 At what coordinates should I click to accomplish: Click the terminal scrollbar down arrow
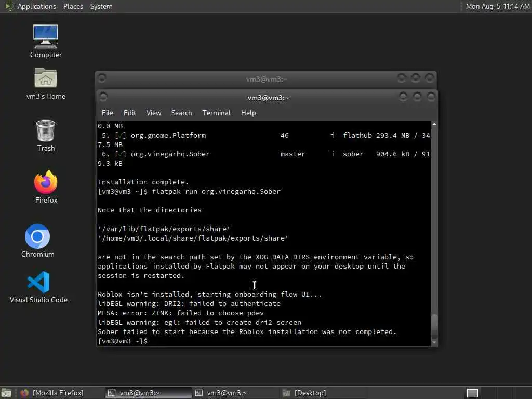click(434, 342)
